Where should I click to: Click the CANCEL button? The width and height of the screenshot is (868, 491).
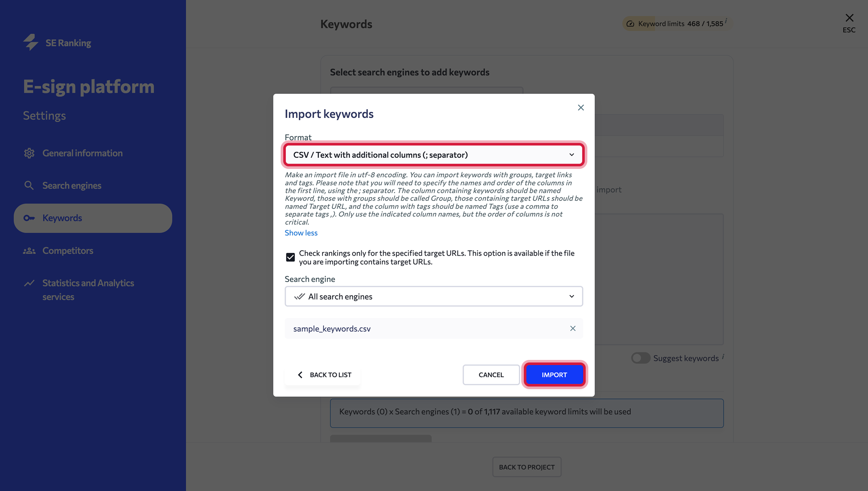click(x=491, y=375)
